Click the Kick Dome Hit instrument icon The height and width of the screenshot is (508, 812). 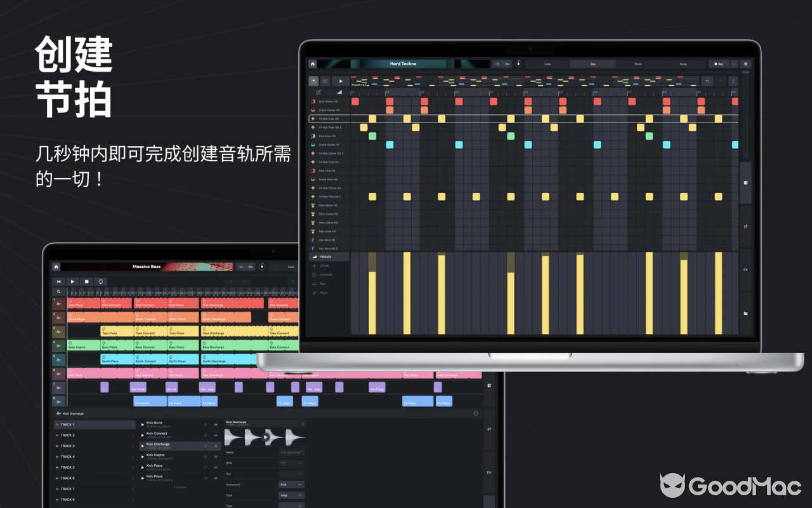click(312, 101)
